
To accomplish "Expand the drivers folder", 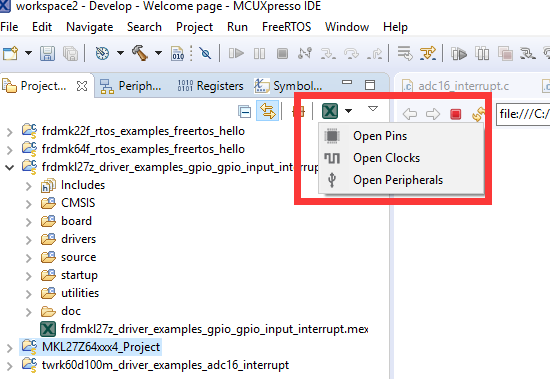I will (x=29, y=240).
